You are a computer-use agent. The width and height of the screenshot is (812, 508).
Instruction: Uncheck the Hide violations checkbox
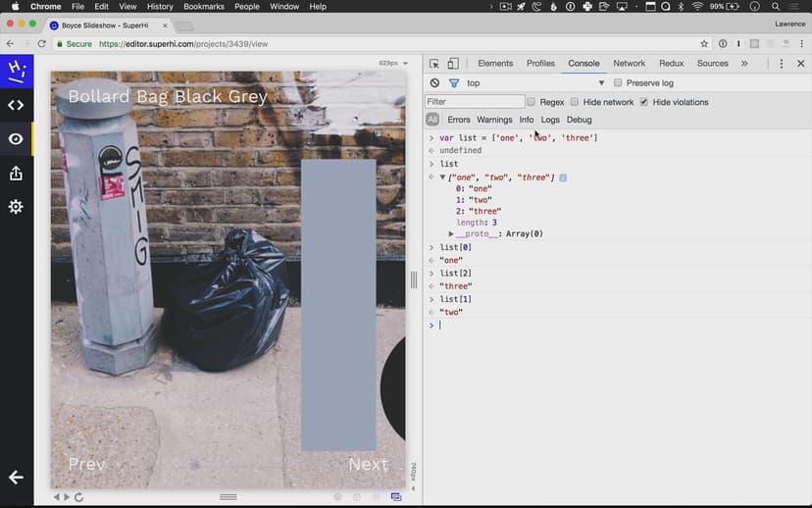click(x=644, y=102)
